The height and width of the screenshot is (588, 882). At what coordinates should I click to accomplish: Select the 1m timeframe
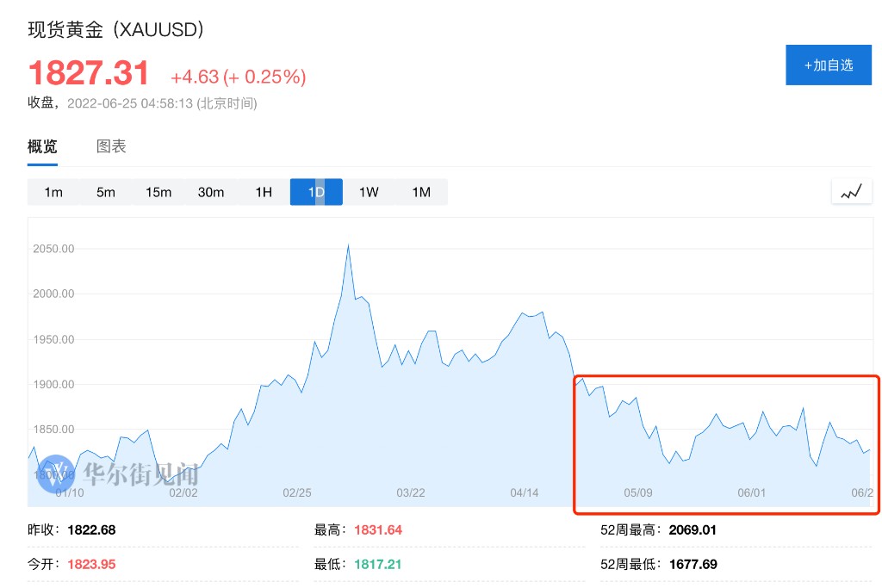coord(53,192)
